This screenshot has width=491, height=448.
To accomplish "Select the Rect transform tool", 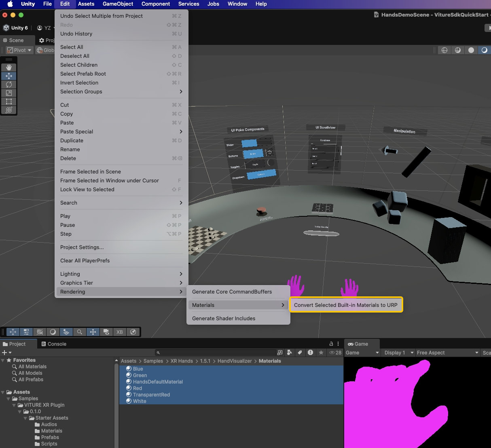I will click(9, 101).
